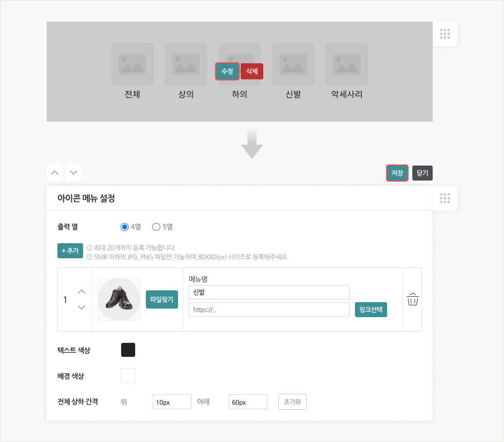This screenshot has height=442, width=504.
Task: Move menu item 1 up in order
Action: coord(81,291)
